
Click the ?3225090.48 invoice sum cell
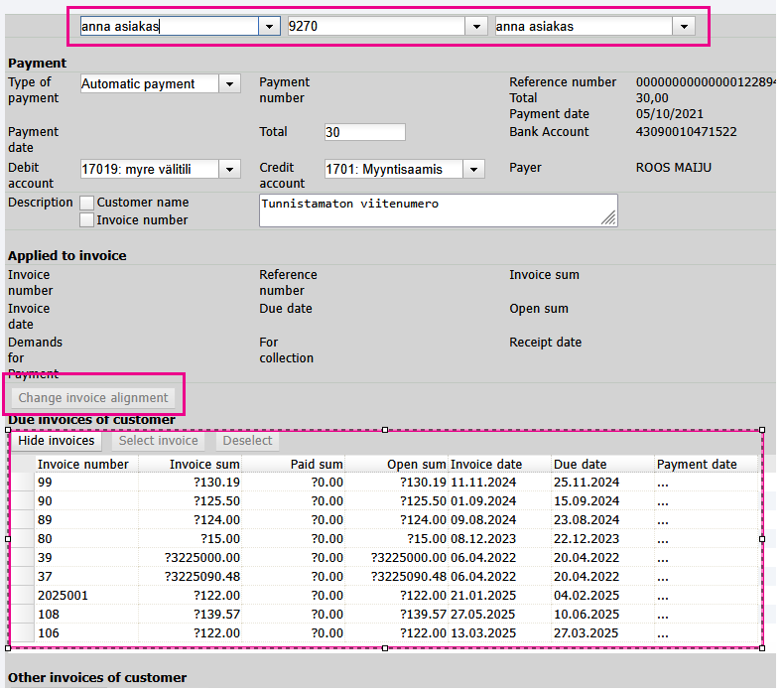click(190, 577)
